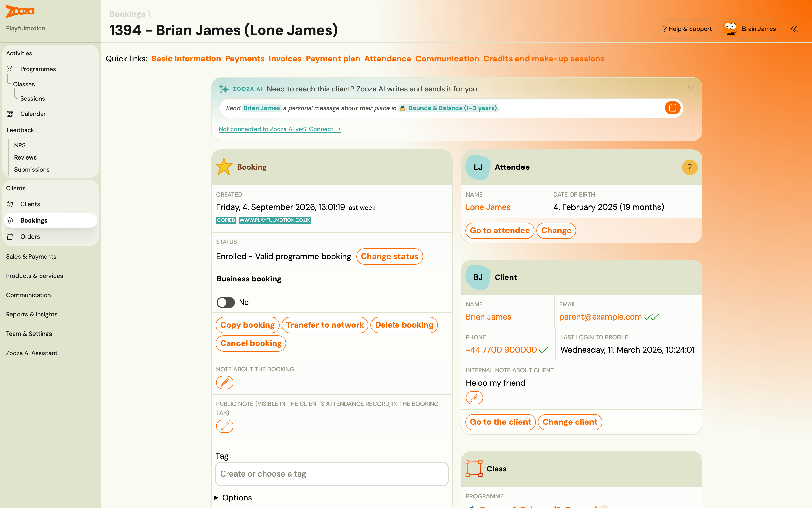Image resolution: width=812 pixels, height=508 pixels.
Task: Click Go to attendee button
Action: tap(500, 230)
